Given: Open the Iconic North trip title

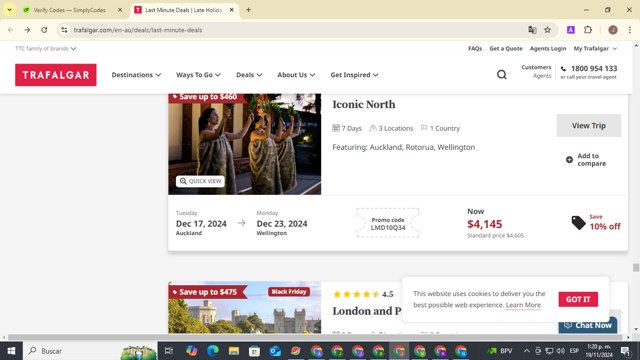Looking at the screenshot, I should coord(364,104).
